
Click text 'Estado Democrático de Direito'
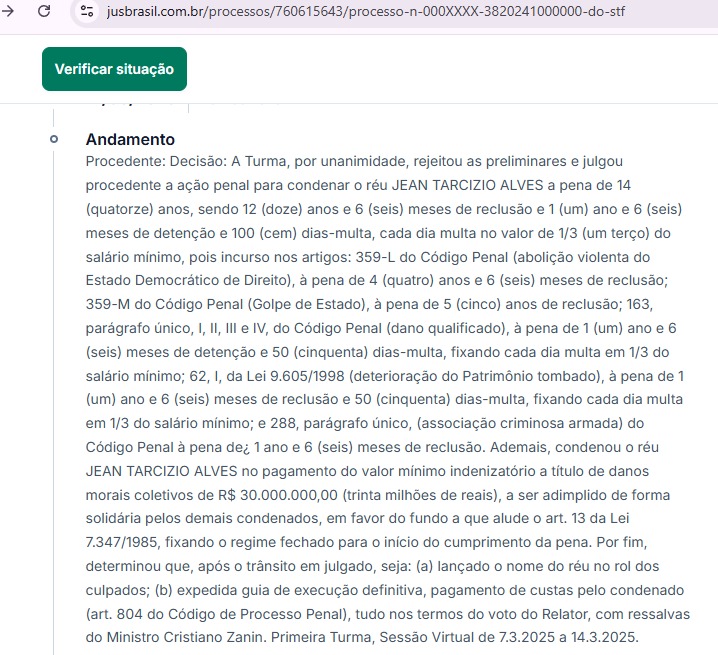tap(188, 280)
